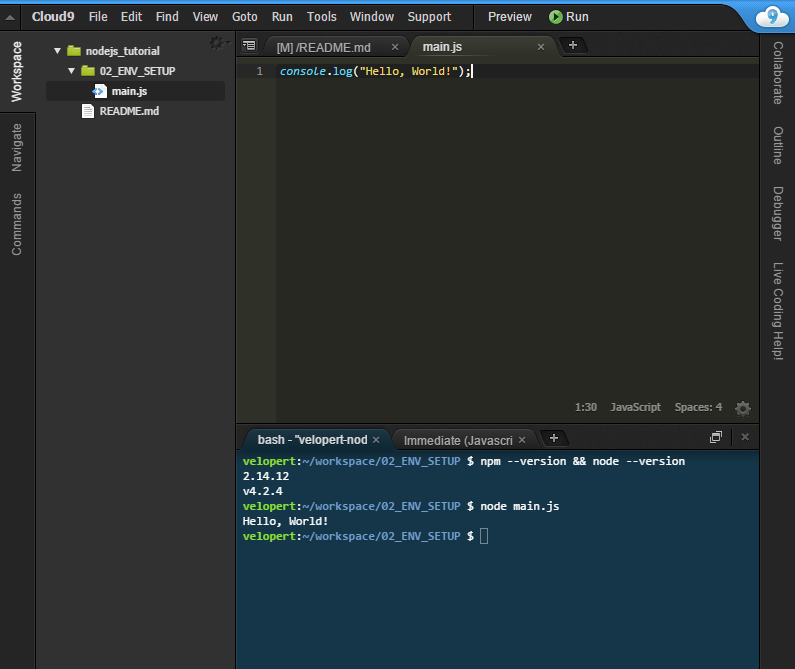Open the Spaces: 4 indentation dropdown

click(698, 408)
